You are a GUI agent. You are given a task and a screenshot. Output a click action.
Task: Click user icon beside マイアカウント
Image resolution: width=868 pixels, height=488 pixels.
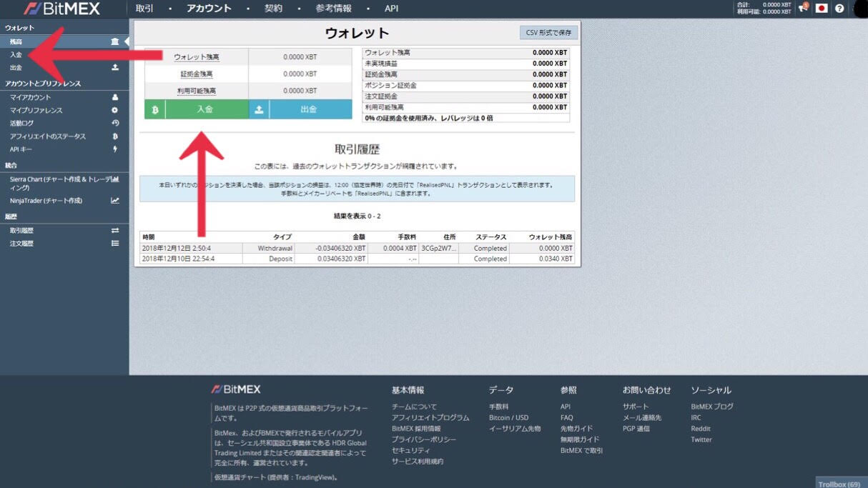point(115,97)
